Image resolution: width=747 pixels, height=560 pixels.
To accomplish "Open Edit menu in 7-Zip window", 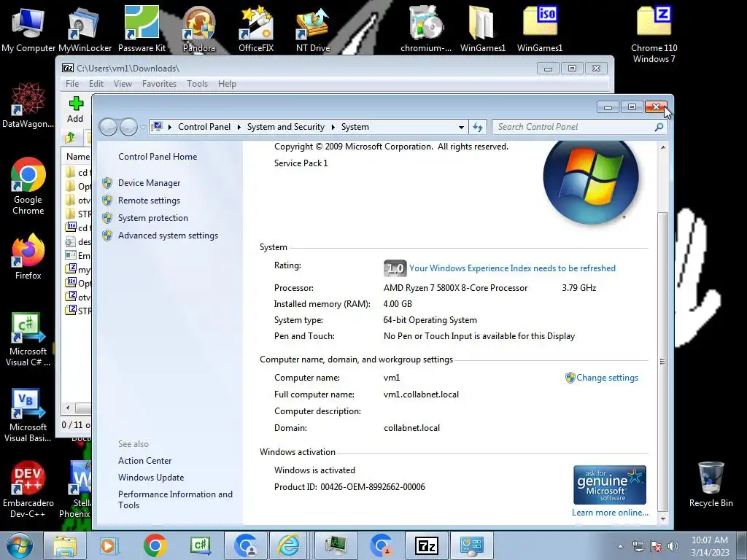I will [96, 84].
